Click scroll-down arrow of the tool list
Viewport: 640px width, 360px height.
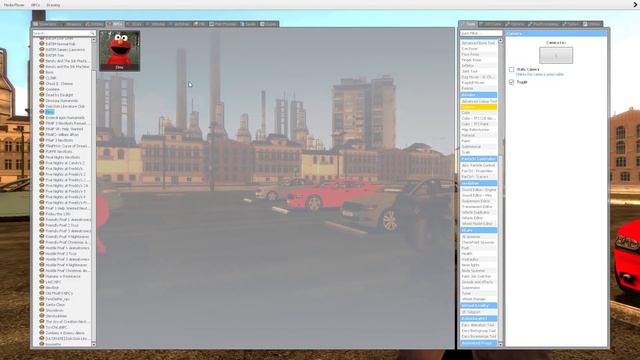500,344
